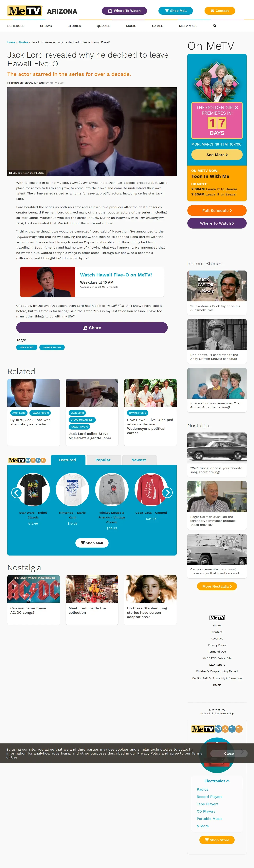This screenshot has width=254, height=868.
Task: Switch to the Popular tab in MeTV Mall
Action: pyautogui.click(x=103, y=460)
